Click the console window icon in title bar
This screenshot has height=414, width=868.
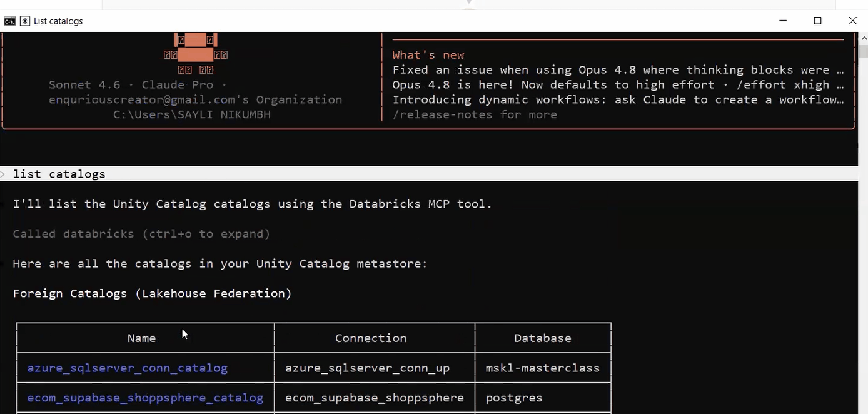pos(9,21)
